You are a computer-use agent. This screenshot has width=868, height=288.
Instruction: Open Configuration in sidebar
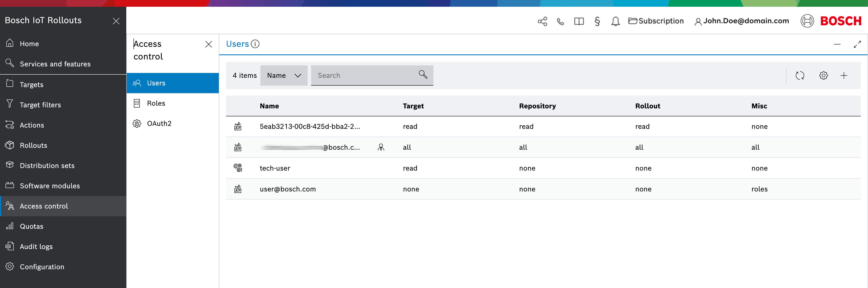click(x=63, y=266)
